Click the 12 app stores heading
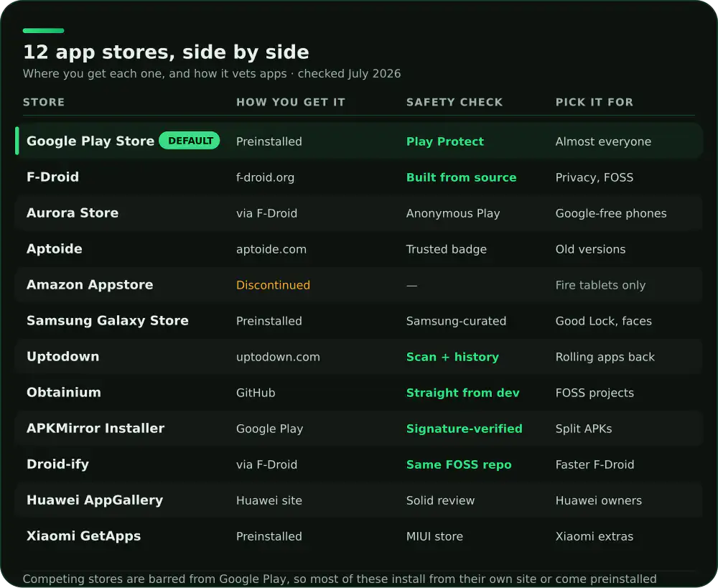 [x=166, y=52]
